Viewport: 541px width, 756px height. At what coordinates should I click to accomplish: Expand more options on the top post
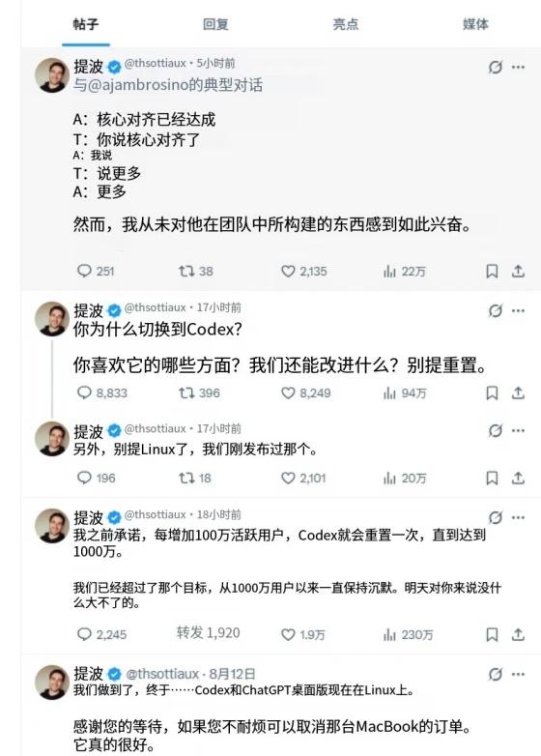pos(519,67)
